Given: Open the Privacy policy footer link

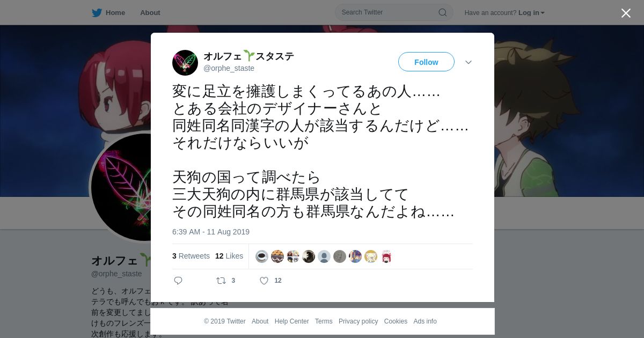Looking at the screenshot, I should (358, 321).
